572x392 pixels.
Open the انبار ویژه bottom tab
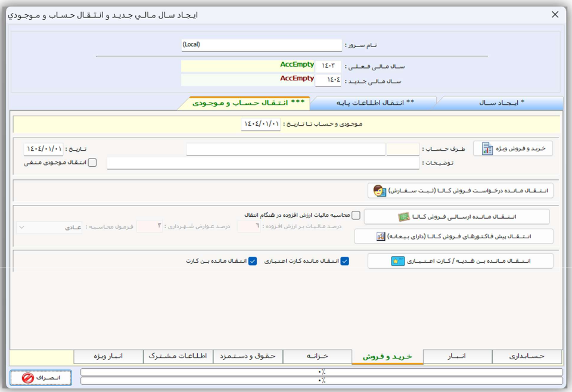(108, 356)
